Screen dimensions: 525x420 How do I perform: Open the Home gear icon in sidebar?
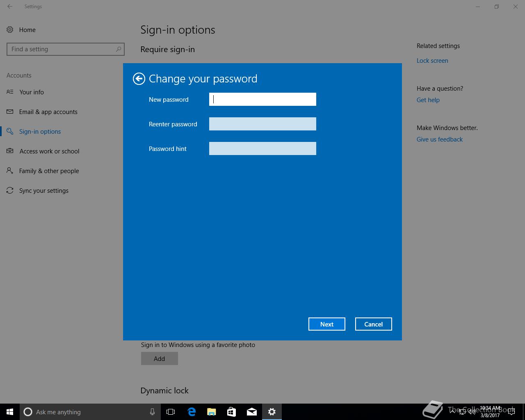(10, 30)
